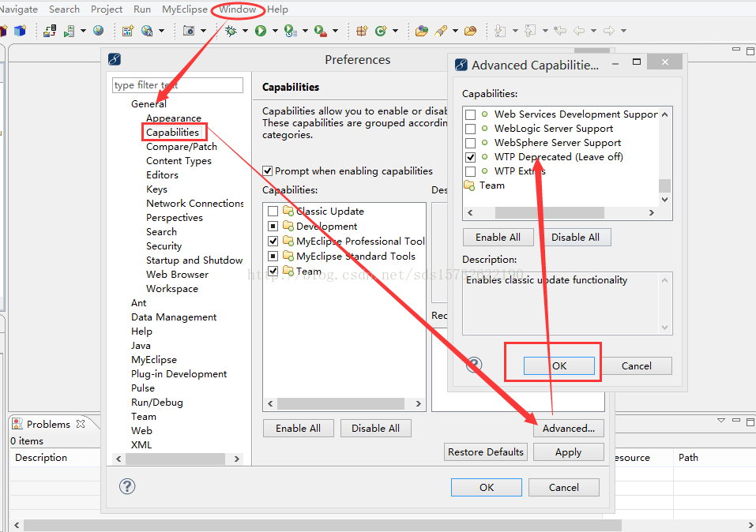Viewport: 756px width, 532px height.
Task: Click Restore Defaults button
Action: tap(486, 452)
